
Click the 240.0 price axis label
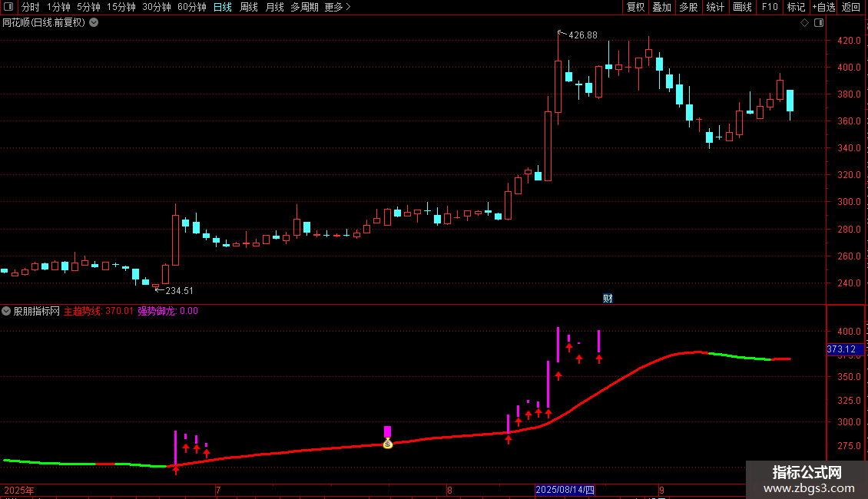(x=849, y=283)
